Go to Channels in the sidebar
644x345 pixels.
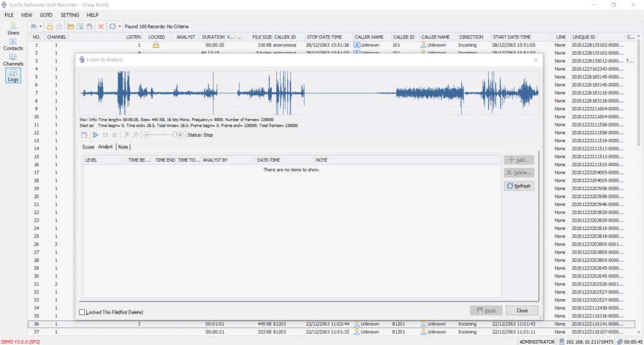click(13, 60)
